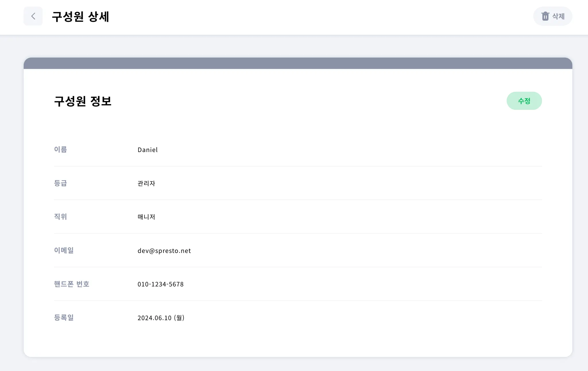Click the 구성원 상세 page title
The image size is (588, 371).
[80, 16]
